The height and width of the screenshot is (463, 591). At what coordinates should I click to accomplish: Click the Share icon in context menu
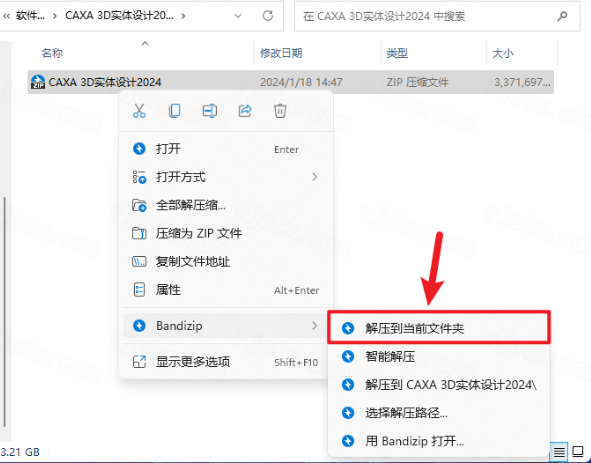point(245,111)
